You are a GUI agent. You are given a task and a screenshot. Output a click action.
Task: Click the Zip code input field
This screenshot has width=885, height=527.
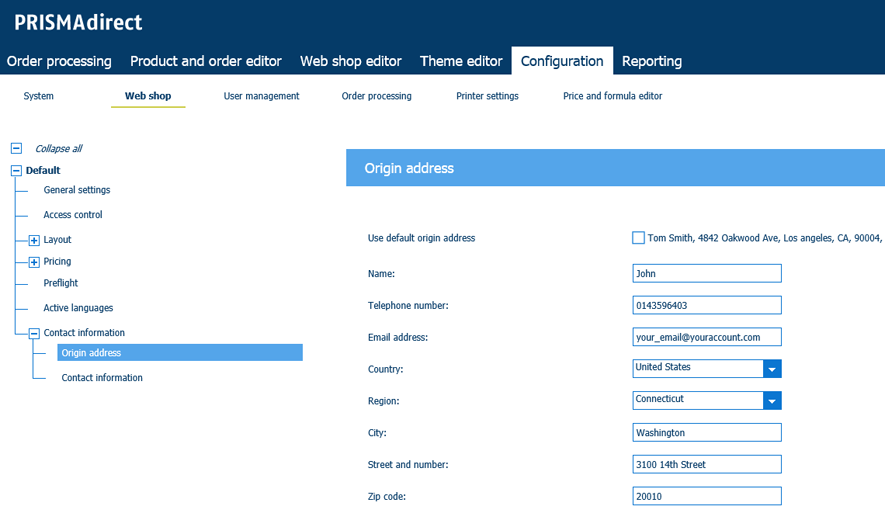click(707, 496)
